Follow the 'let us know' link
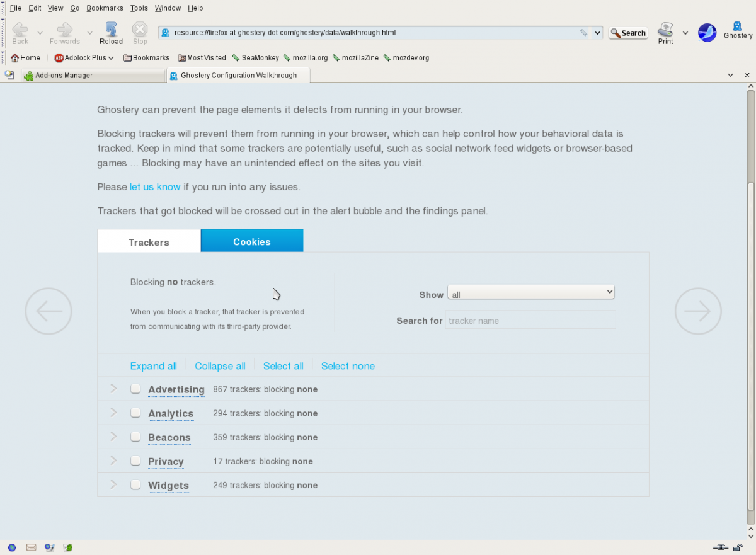This screenshot has width=756, height=555. coord(155,187)
